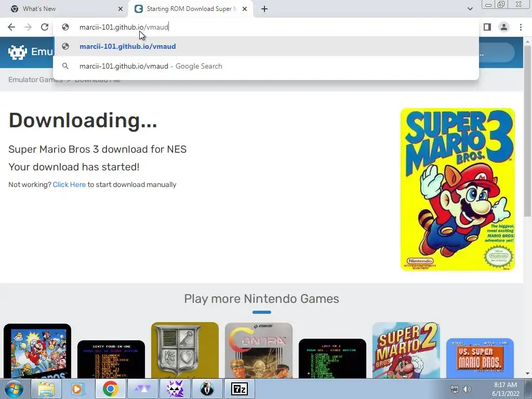Screen dimensions: 532x399
Task: Open the Contra game thumbnail
Action: click(259, 351)
